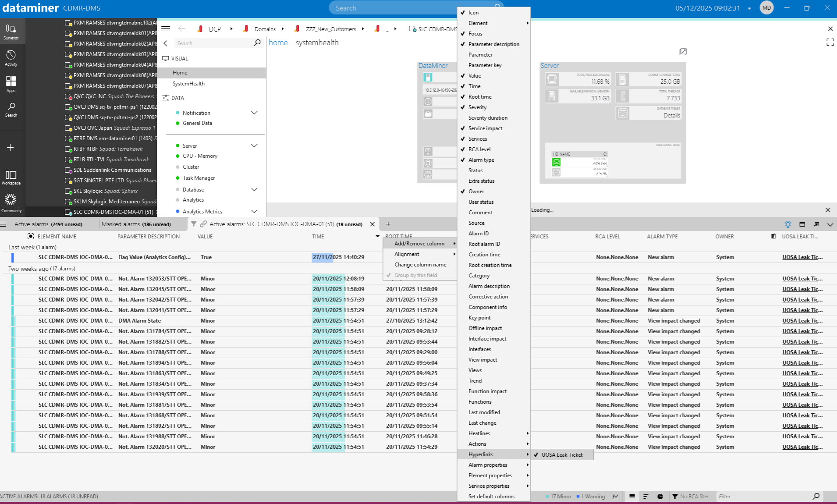The width and height of the screenshot is (837, 504).
Task: Switch to the Masked alarms tab
Action: [x=136, y=224]
